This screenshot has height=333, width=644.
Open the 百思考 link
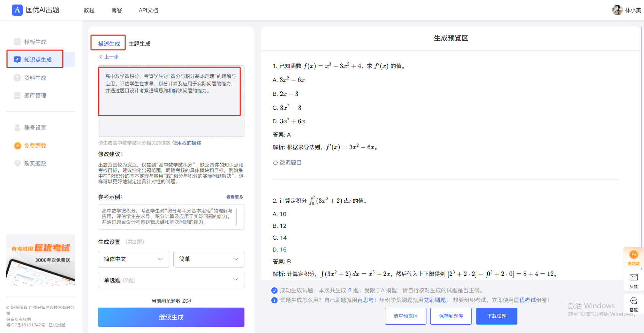click(366, 300)
